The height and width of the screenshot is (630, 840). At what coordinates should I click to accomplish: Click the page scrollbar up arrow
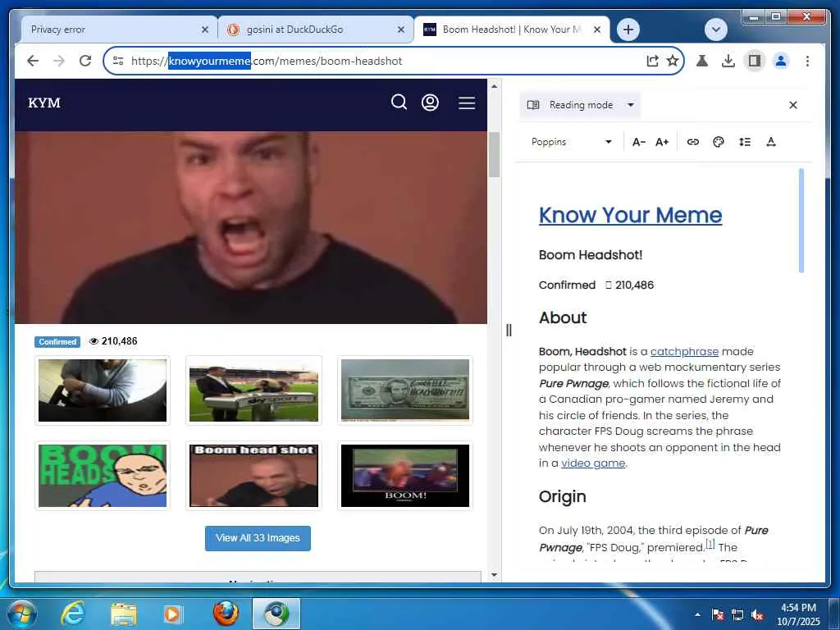(494, 86)
